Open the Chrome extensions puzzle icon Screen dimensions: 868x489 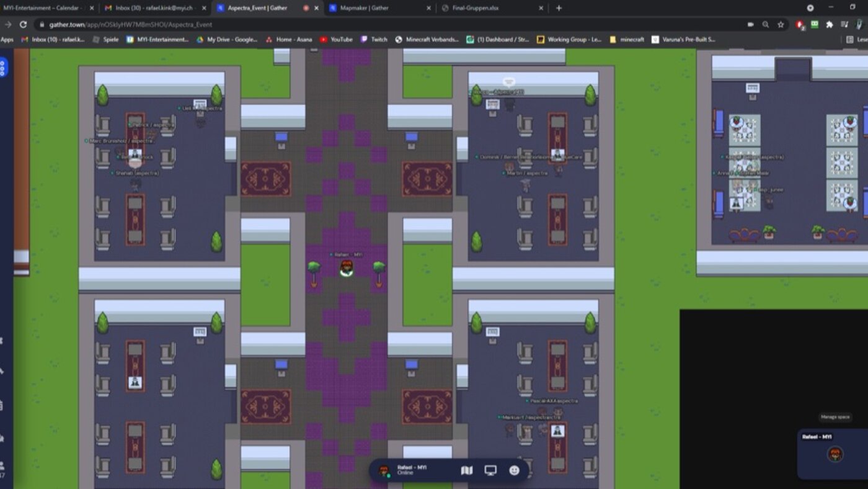(x=830, y=24)
